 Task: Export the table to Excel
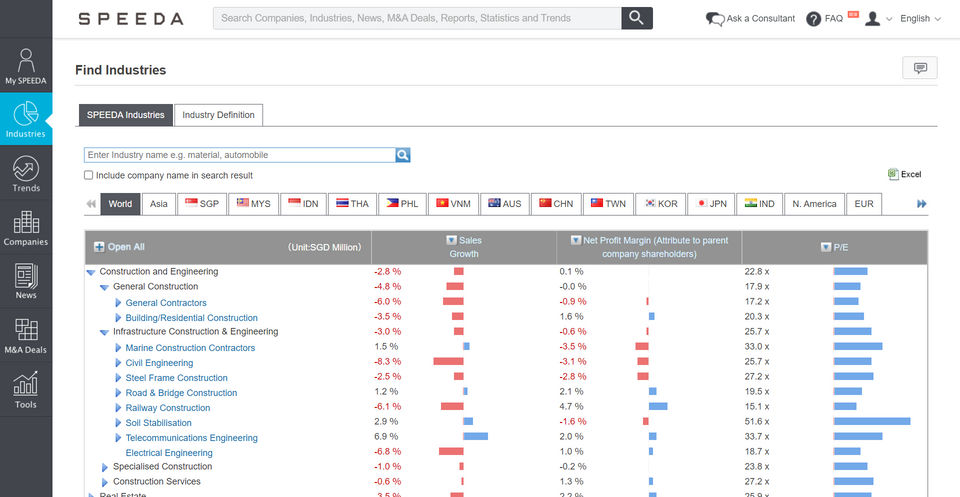(x=904, y=174)
